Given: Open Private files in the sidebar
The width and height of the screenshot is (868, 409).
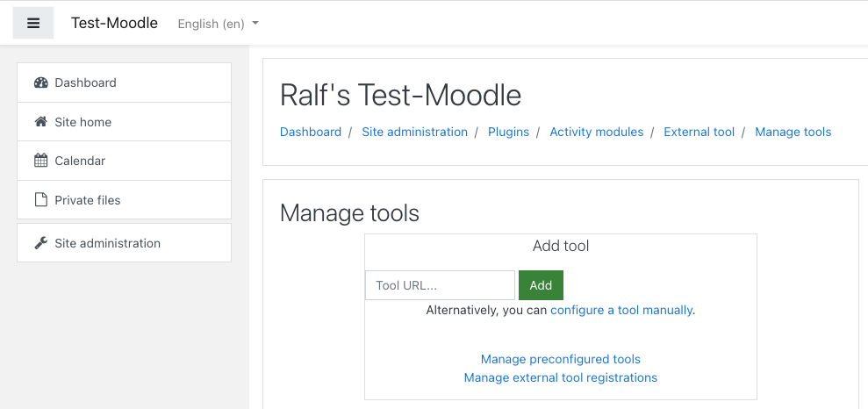Looking at the screenshot, I should [124, 200].
